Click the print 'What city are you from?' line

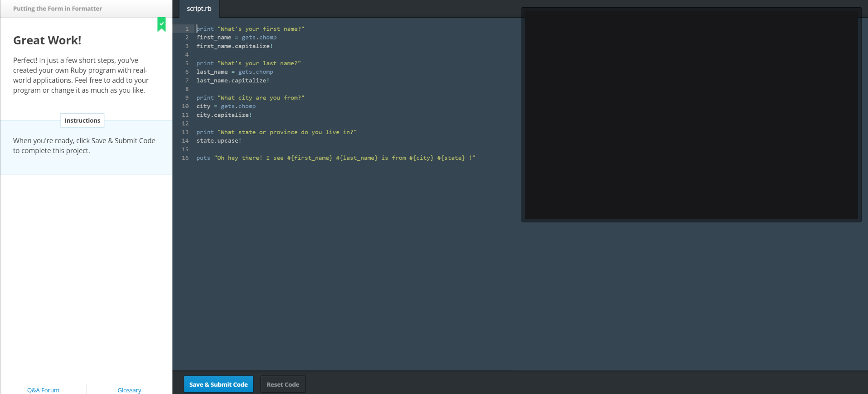point(250,98)
